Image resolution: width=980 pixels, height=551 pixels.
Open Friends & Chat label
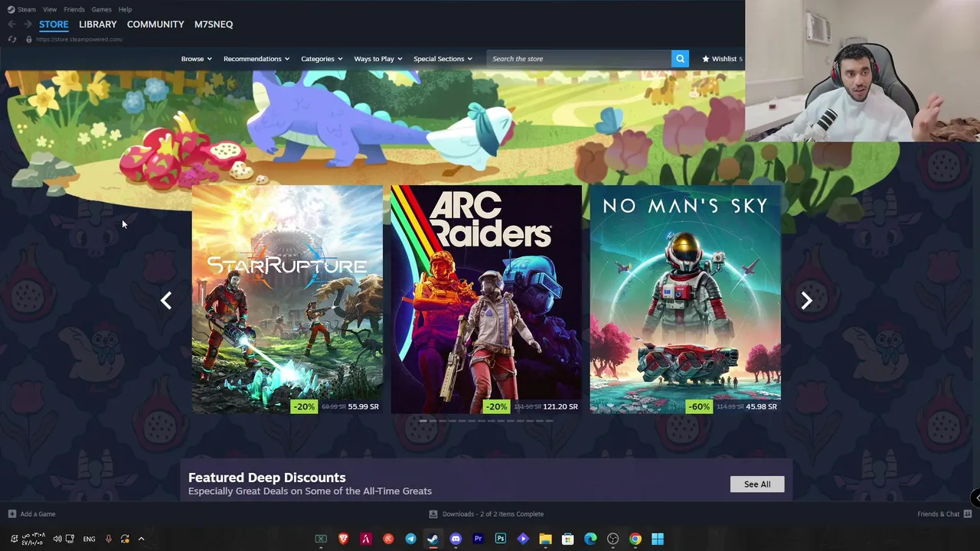pyautogui.click(x=939, y=514)
